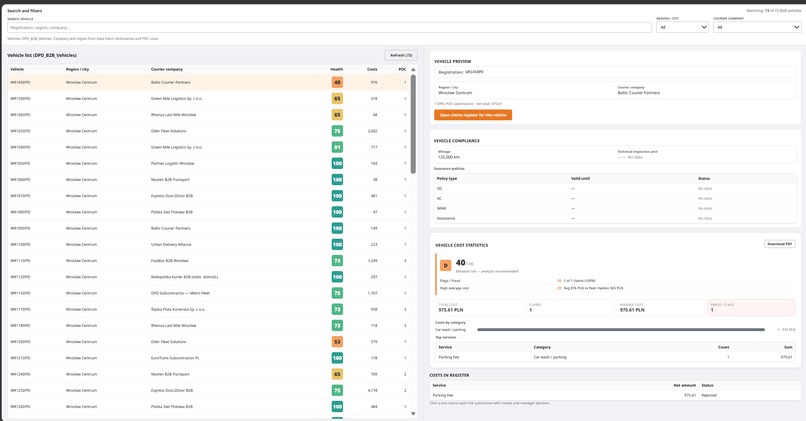This screenshot has height=421, width=806.
Task: Click health badge 65 for Rhenus Last Mile Wroclaw
Action: pyautogui.click(x=337, y=115)
